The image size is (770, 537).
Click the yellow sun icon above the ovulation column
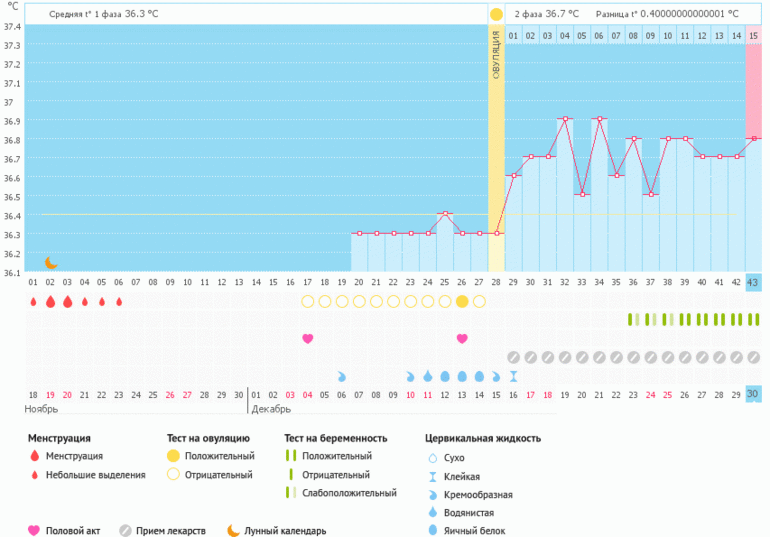point(496,14)
